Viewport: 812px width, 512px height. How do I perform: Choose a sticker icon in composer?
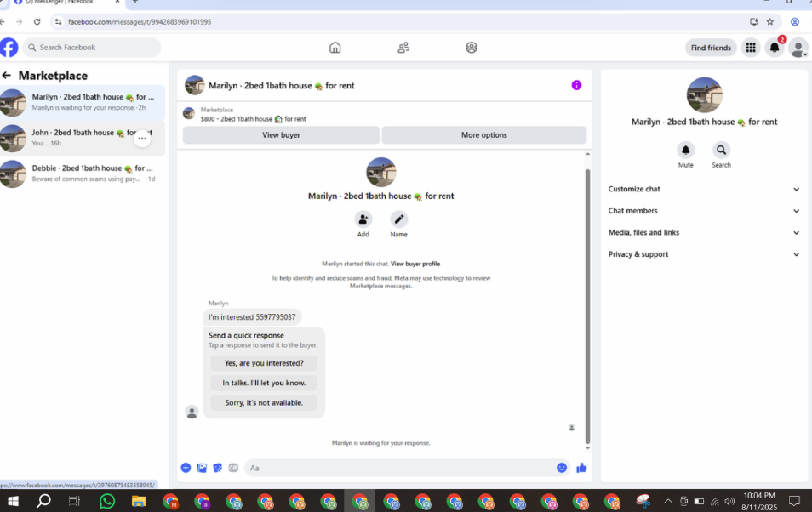218,468
